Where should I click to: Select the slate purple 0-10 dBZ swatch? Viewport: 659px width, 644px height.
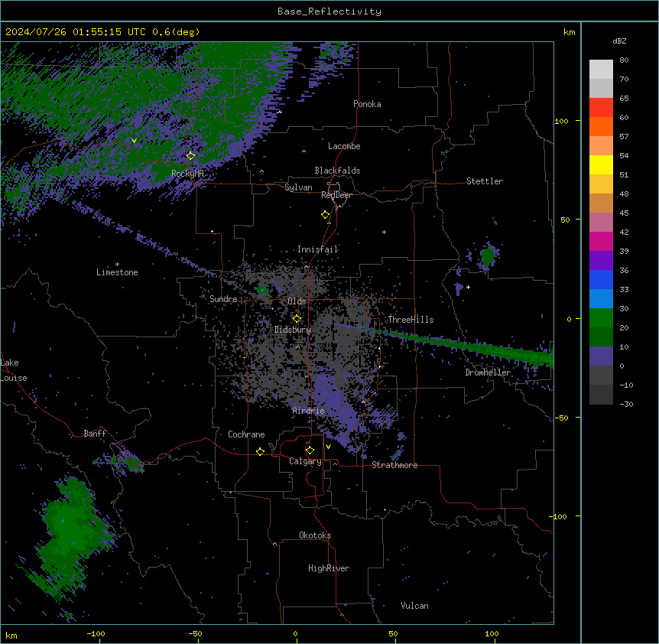click(601, 356)
